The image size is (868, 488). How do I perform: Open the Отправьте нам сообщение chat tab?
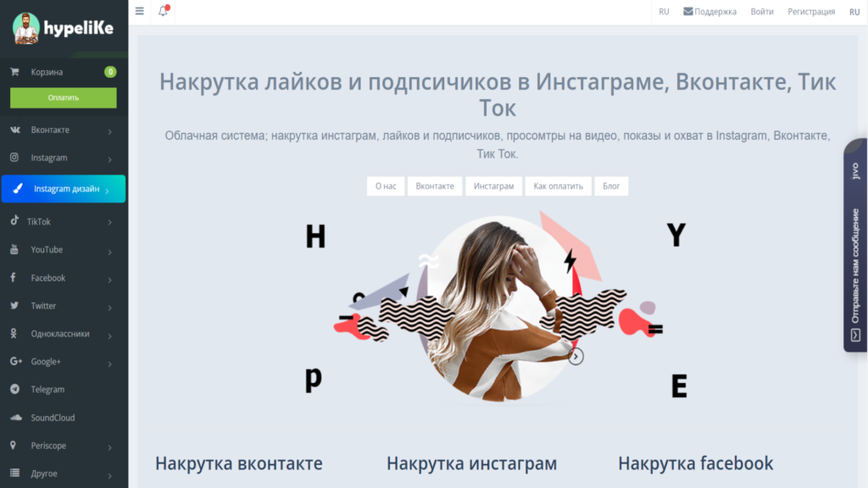tap(855, 245)
